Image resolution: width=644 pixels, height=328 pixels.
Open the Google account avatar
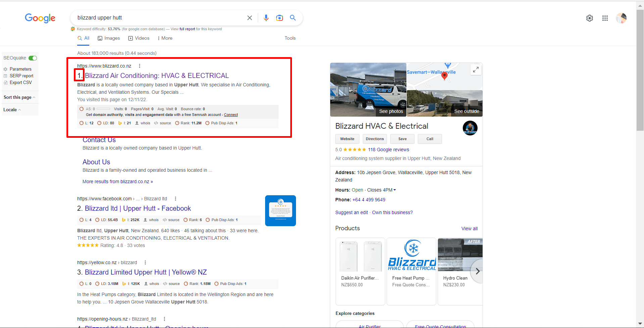(621, 18)
